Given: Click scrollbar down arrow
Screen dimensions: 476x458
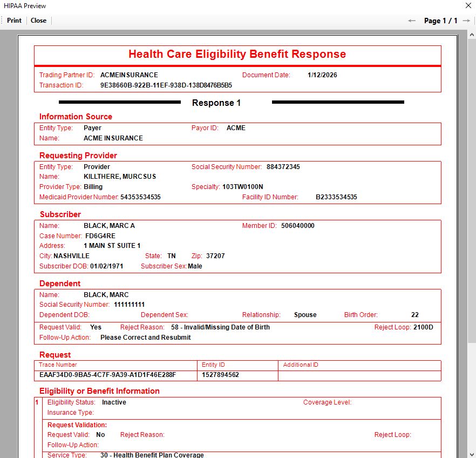Looking at the screenshot, I should click(472, 454).
